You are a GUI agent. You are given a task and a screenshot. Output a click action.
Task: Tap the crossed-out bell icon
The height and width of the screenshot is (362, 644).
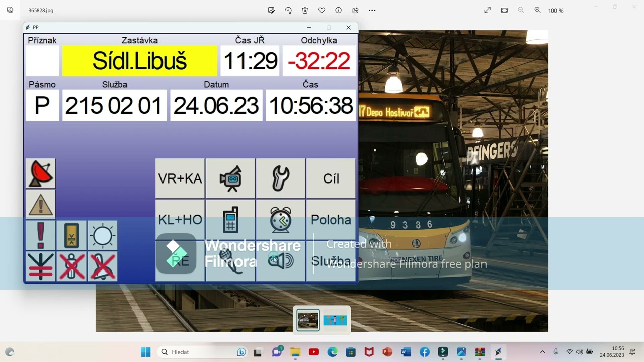pyautogui.click(x=103, y=266)
